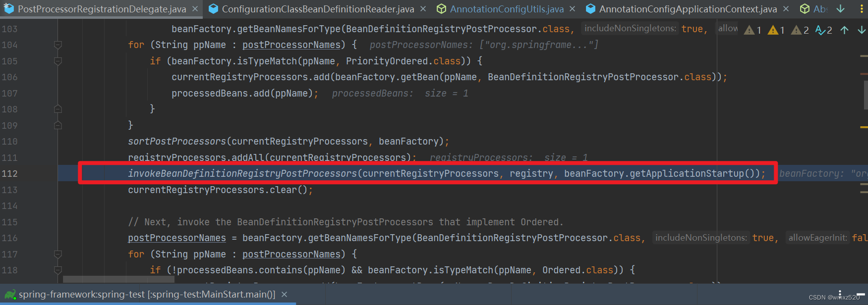Screen dimensions: 868x305
Task: Open AnnotationConfigApplicationContext.java tab
Action: click(x=688, y=9)
